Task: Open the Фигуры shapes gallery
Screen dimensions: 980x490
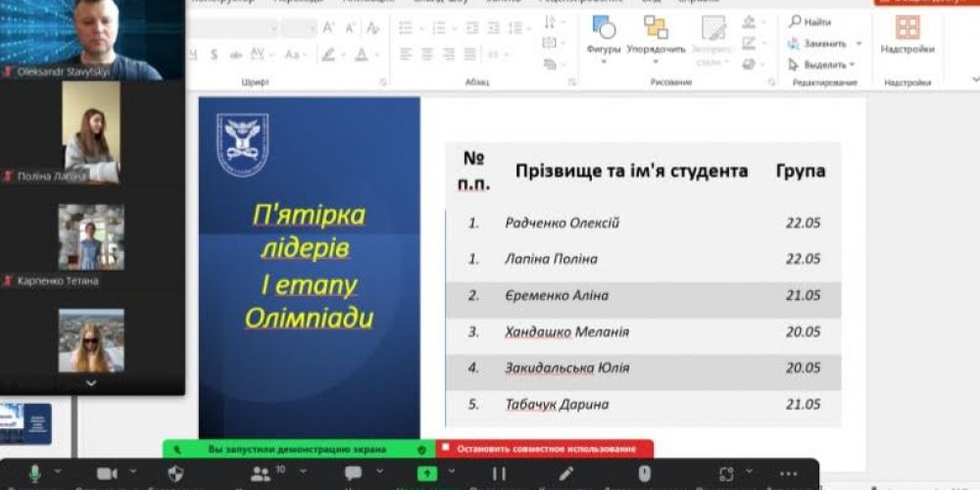Action: [604, 36]
